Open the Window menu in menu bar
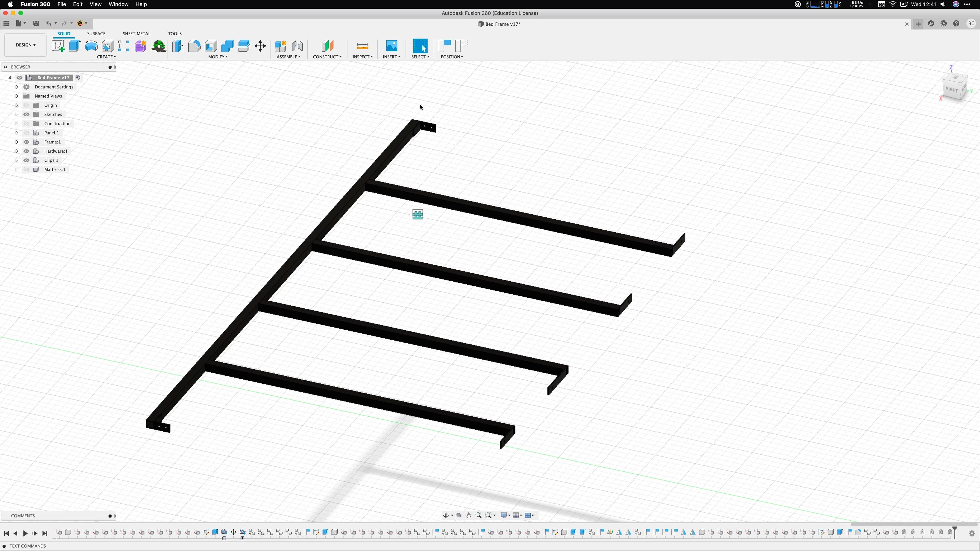 click(x=118, y=4)
